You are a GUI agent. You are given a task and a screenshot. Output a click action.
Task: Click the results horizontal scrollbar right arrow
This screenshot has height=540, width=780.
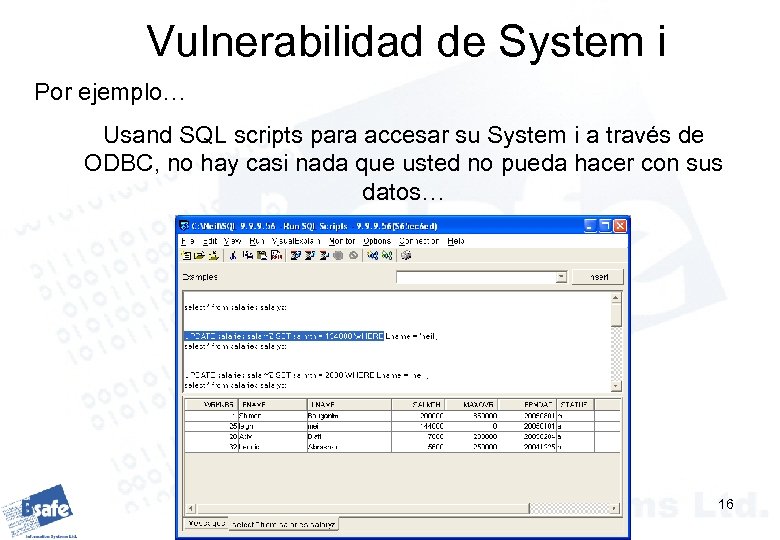(615, 508)
